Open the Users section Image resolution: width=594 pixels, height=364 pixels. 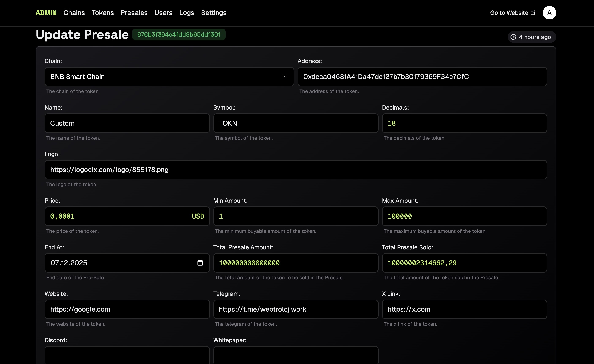coord(163,12)
